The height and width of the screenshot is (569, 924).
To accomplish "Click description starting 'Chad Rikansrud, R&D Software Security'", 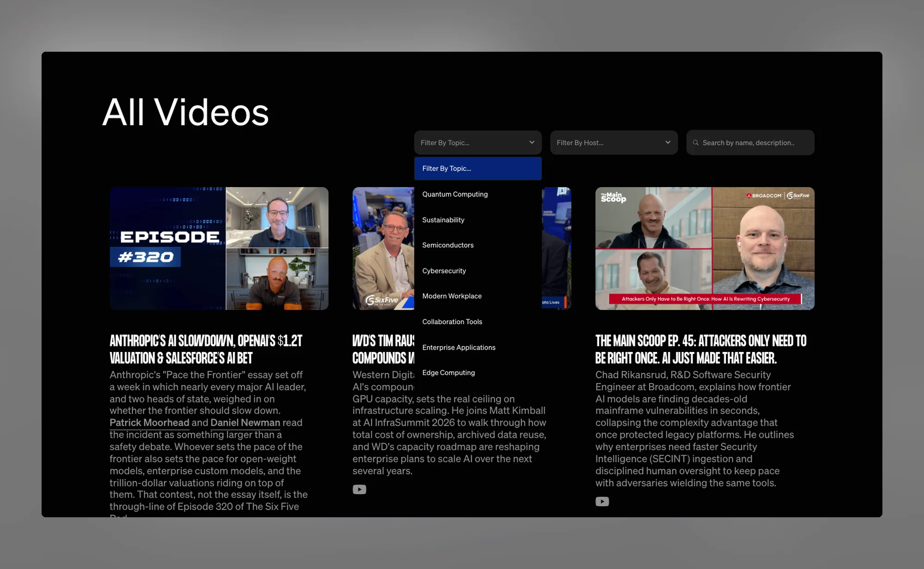I will click(695, 429).
